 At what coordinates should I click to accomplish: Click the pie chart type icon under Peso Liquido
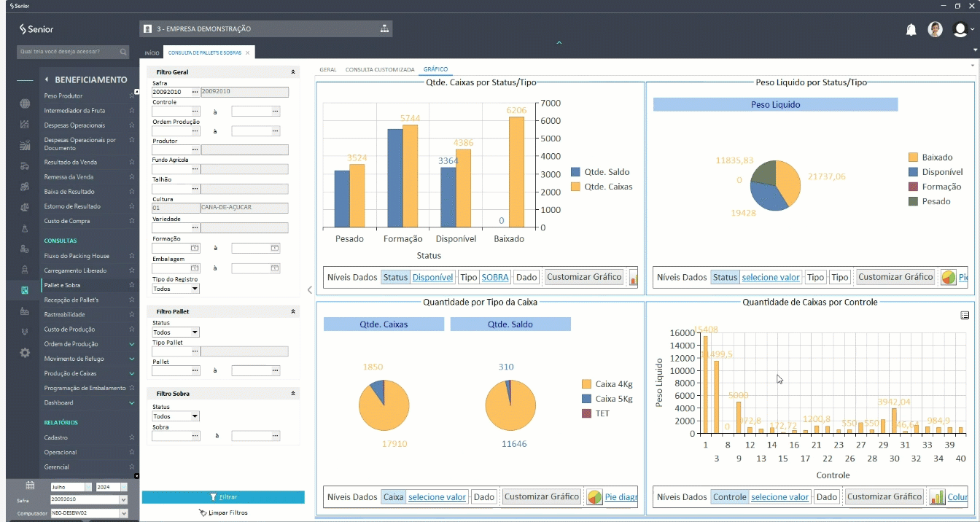click(x=948, y=277)
